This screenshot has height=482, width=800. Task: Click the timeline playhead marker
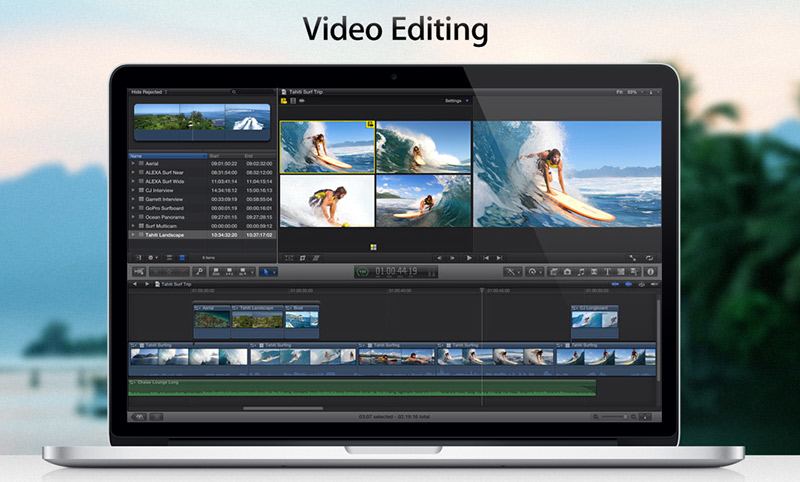coord(481,290)
